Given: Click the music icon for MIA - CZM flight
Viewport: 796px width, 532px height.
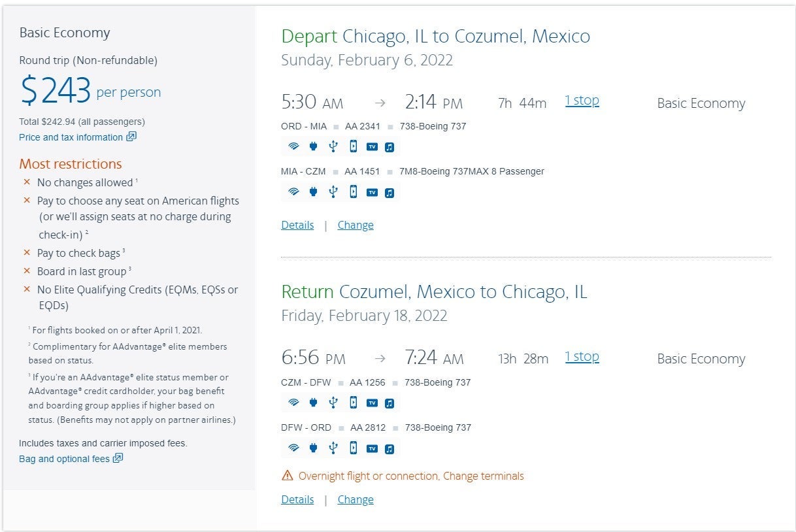Looking at the screenshot, I should pos(390,192).
